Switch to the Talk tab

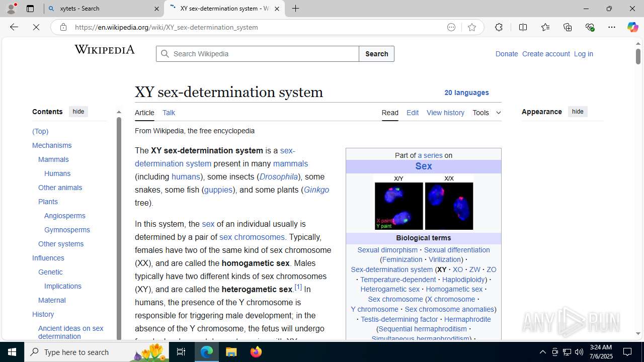coord(169,113)
